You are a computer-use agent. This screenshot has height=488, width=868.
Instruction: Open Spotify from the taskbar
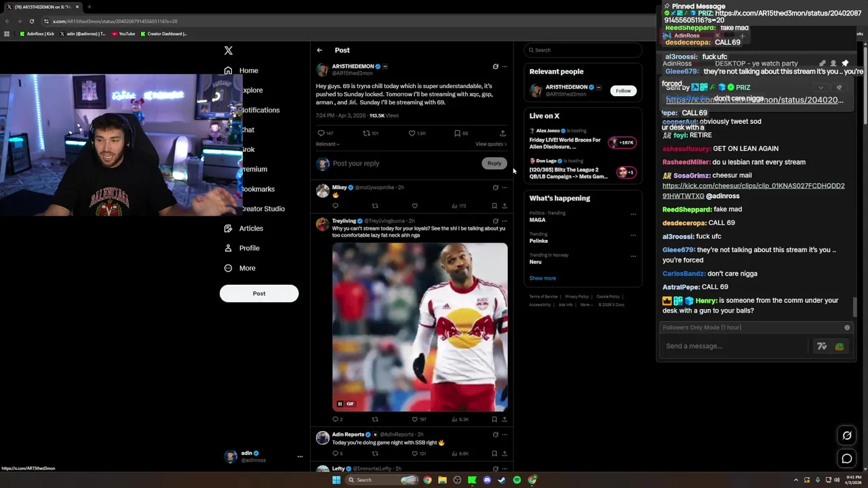click(x=517, y=480)
